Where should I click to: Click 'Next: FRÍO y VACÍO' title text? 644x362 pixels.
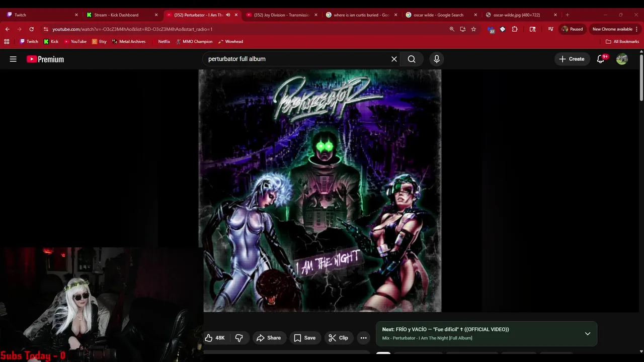(x=445, y=329)
